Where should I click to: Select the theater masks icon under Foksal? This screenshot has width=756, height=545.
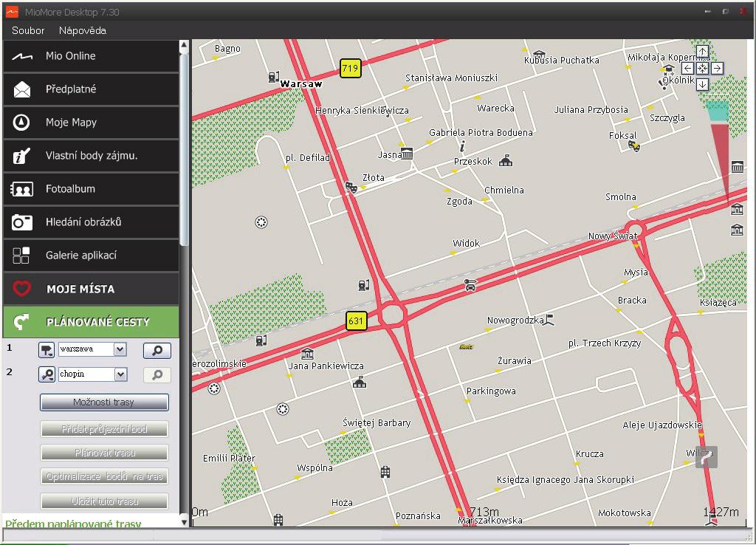[x=634, y=145]
